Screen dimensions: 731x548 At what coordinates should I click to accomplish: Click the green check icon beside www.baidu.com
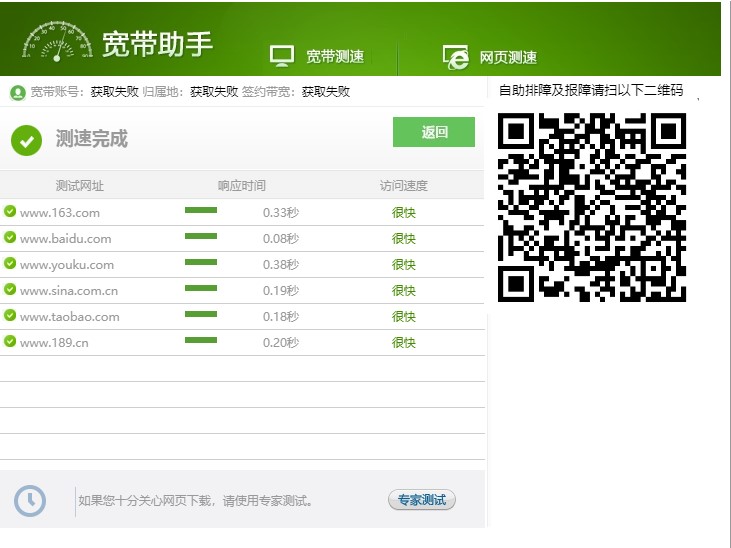tap(10, 237)
